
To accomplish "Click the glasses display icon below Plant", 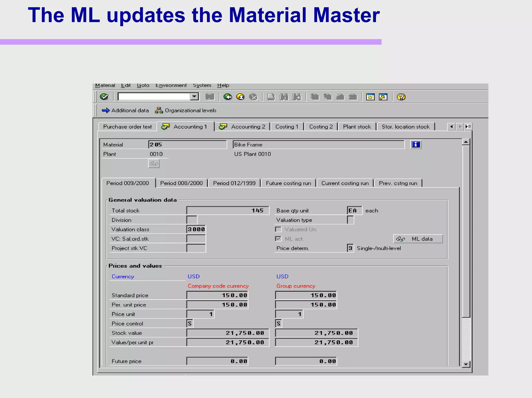I will pyautogui.click(x=154, y=163).
